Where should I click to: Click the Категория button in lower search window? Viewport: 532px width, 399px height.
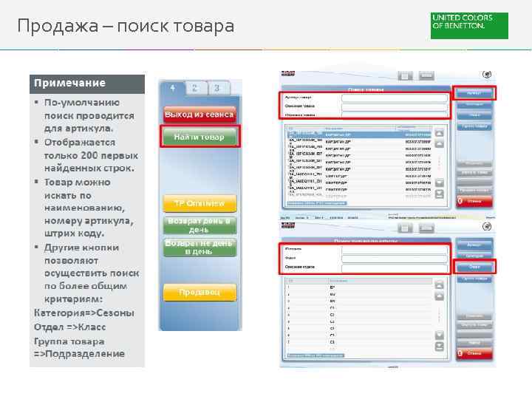point(474,256)
